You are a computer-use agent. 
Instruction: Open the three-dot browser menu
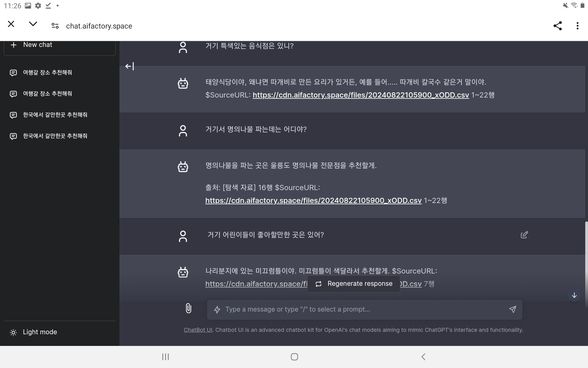pyautogui.click(x=577, y=26)
